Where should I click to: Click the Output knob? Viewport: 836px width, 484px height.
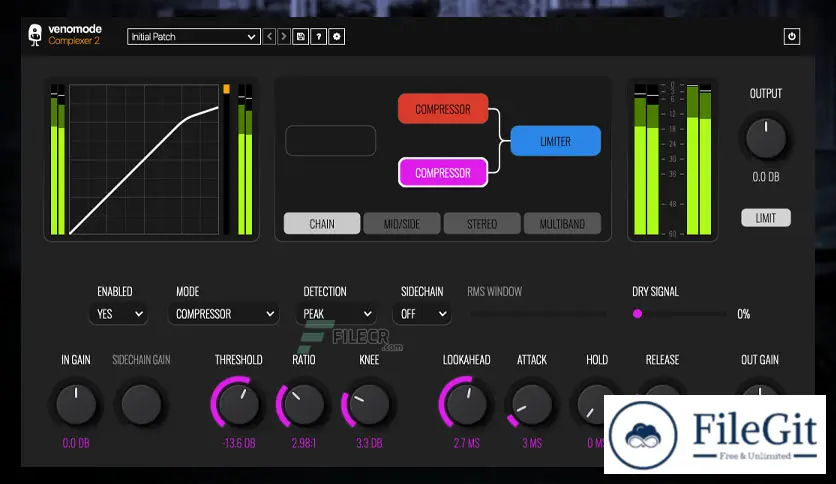point(766,139)
